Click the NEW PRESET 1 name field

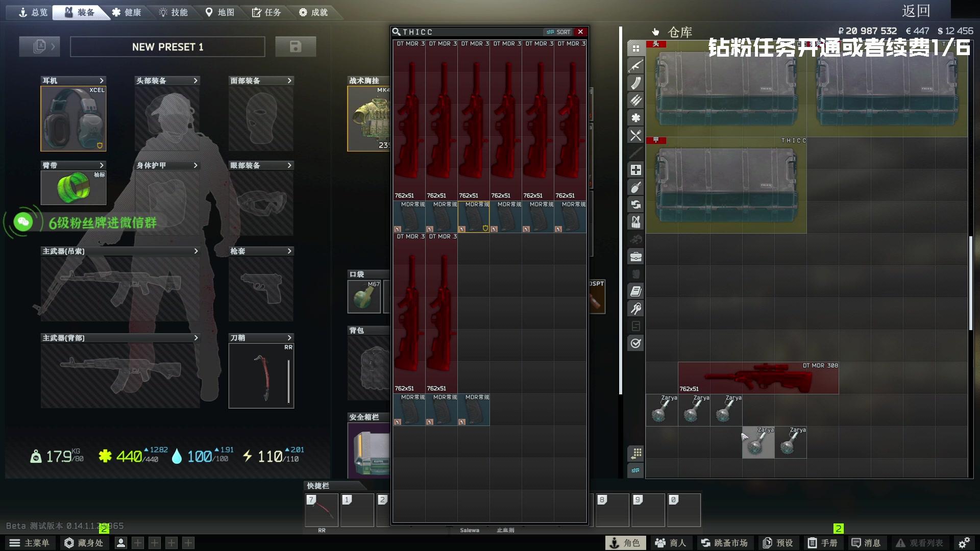[167, 46]
